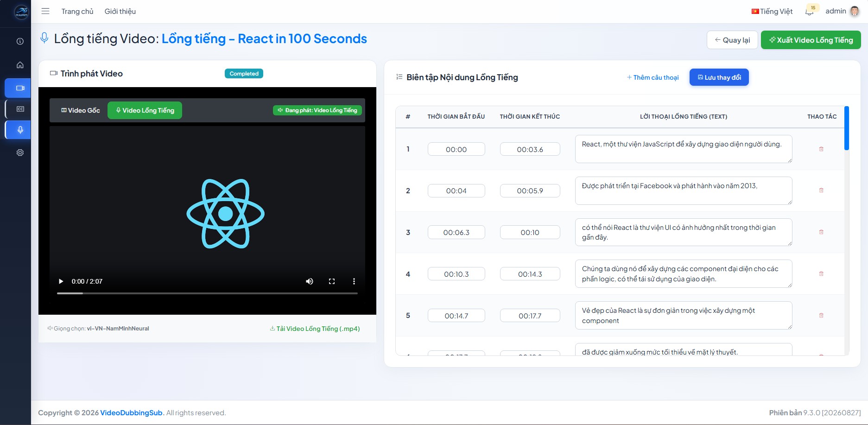Open settings gear in sidebar
Screen dimensions: 868x425
20,152
